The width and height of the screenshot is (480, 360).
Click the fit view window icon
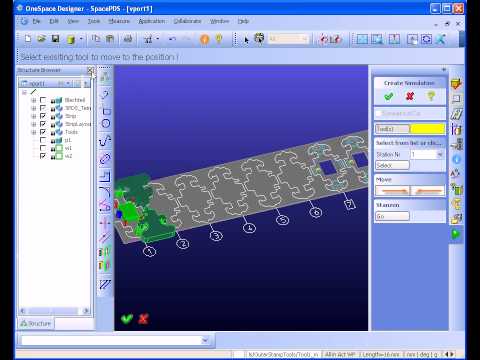pyautogui.click(x=362, y=39)
